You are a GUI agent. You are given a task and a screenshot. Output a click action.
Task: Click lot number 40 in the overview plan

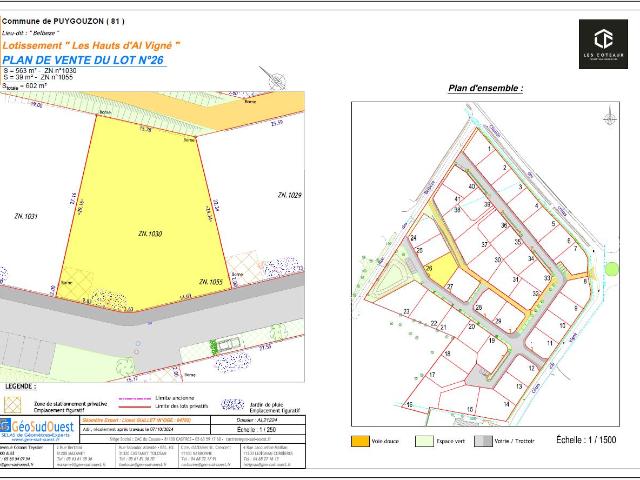click(472, 187)
